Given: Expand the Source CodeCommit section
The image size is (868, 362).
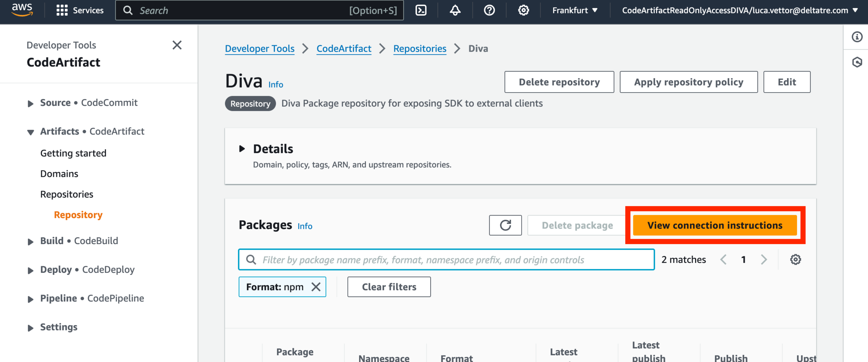Looking at the screenshot, I should tap(30, 103).
